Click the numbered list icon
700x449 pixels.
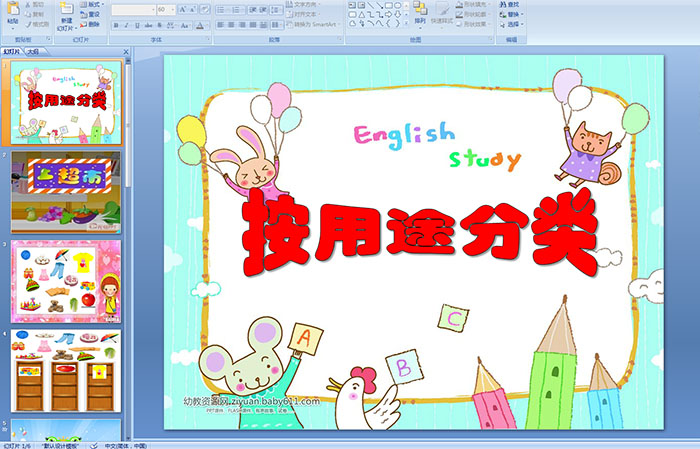click(238, 10)
